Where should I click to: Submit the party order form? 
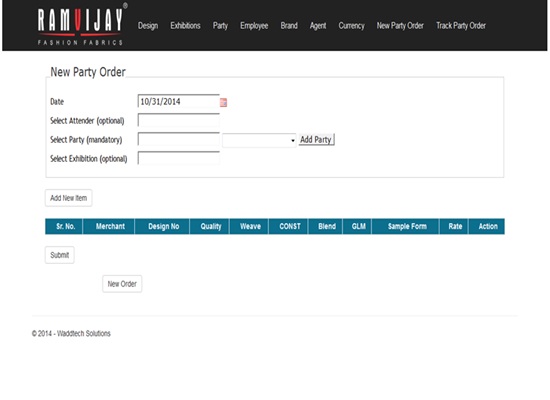(60, 255)
